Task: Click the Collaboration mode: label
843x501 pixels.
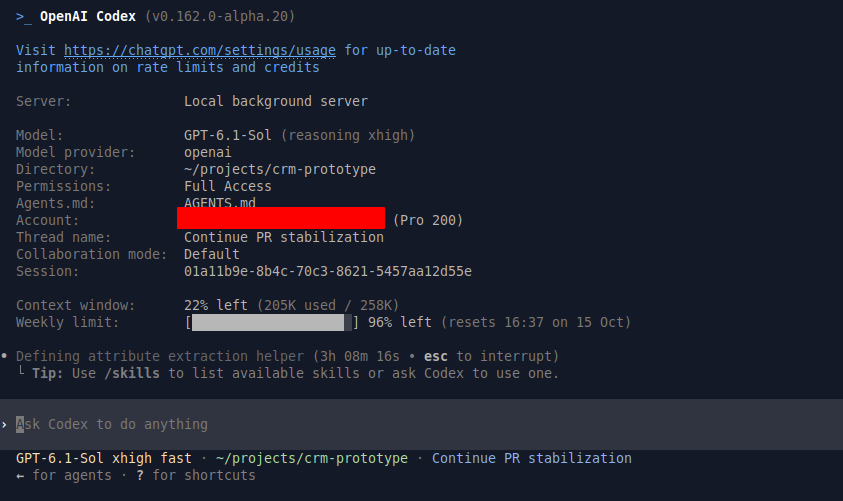Action: pyautogui.click(x=91, y=254)
